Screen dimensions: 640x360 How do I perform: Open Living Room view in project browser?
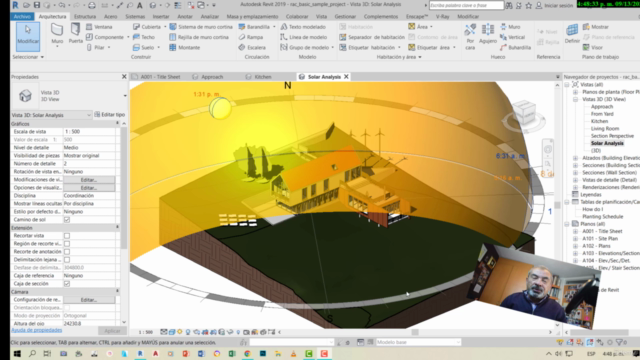[605, 129]
